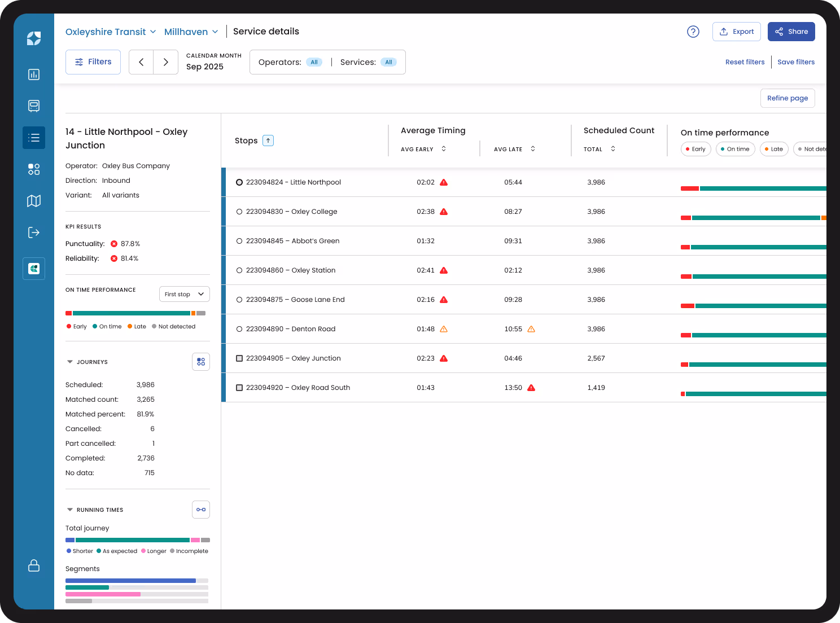Image resolution: width=840 pixels, height=623 pixels.
Task: Open the First stop dropdown
Action: pyautogui.click(x=184, y=294)
